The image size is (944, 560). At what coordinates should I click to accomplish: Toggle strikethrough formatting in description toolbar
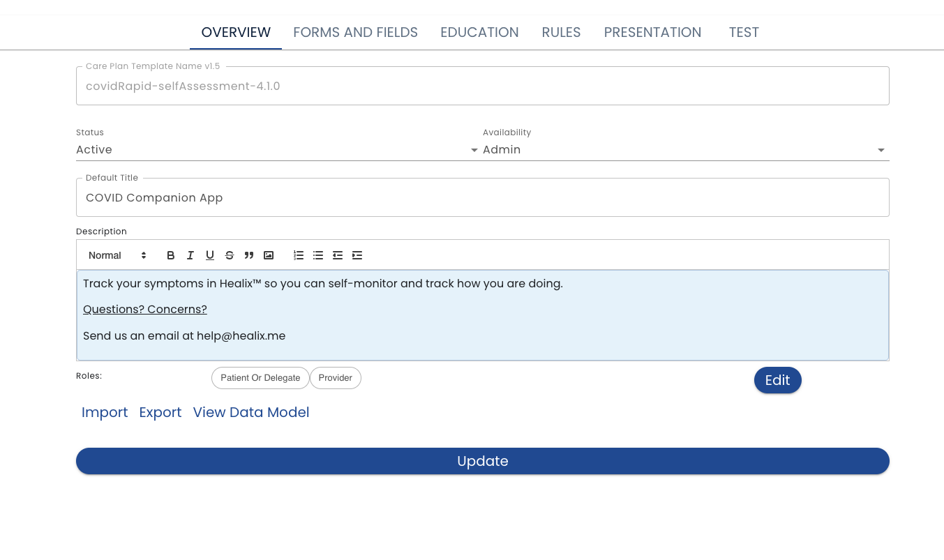pyautogui.click(x=230, y=255)
